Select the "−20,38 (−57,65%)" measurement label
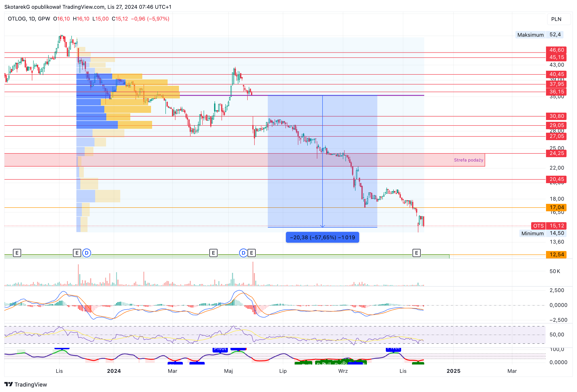Image resolution: width=577 pixels, height=392 pixels. pos(322,237)
